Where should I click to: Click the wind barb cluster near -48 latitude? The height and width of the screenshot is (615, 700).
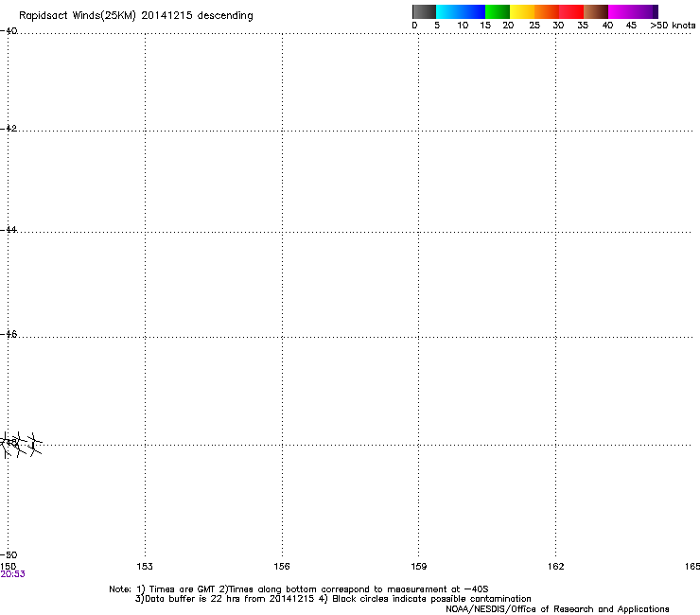[x=21, y=445]
